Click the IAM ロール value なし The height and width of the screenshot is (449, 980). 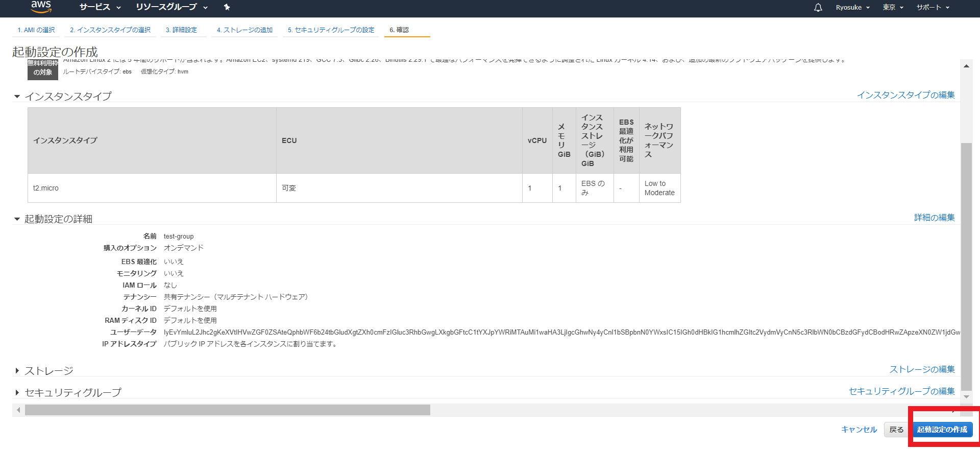pos(170,285)
